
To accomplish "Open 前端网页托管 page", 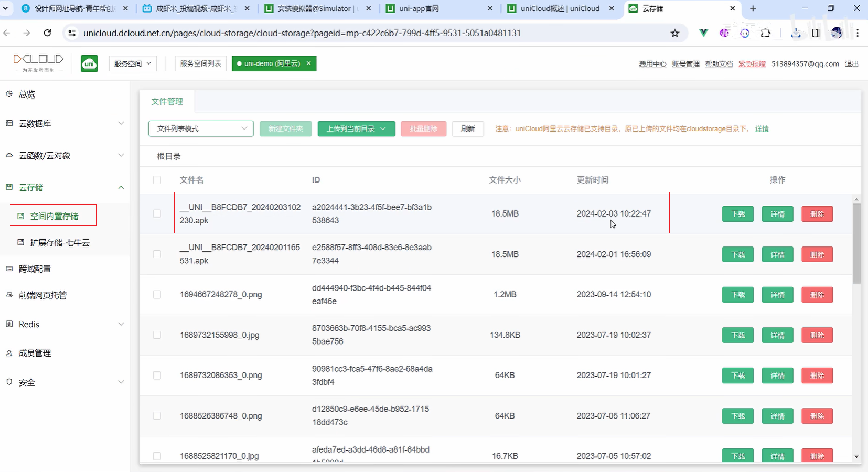I will click(x=42, y=295).
